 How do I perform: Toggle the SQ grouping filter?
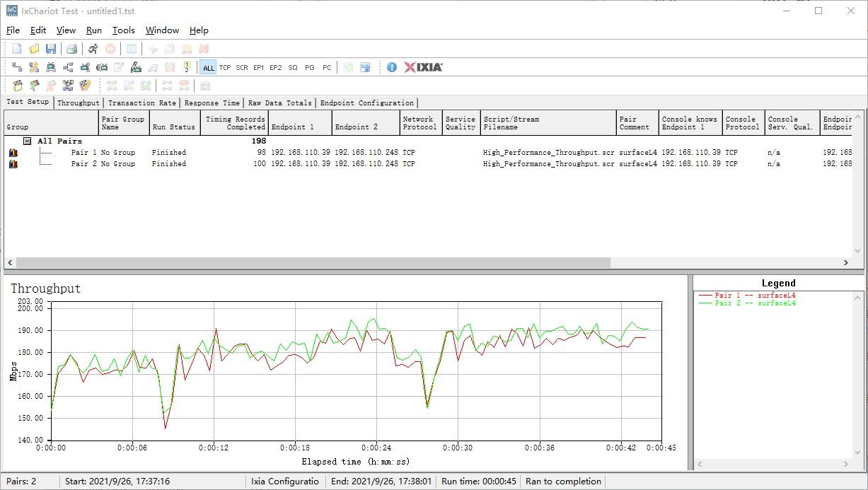pyautogui.click(x=293, y=68)
